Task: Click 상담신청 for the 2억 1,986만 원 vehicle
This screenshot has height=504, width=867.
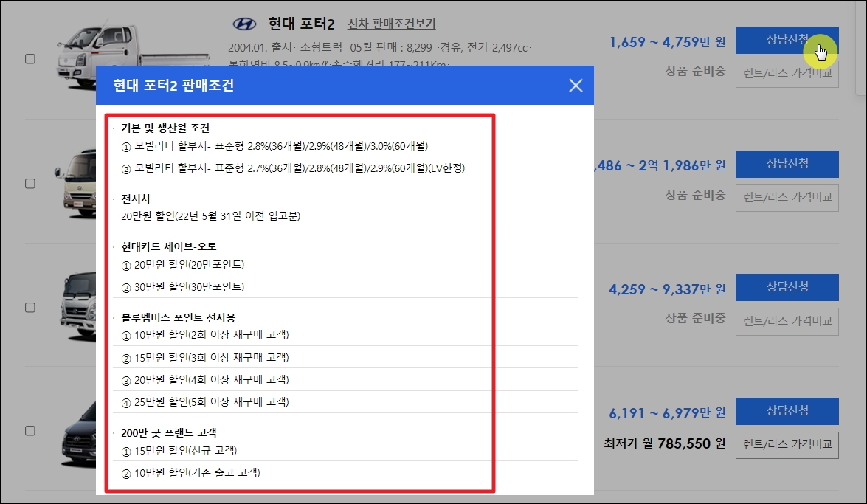Action: pyautogui.click(x=787, y=164)
